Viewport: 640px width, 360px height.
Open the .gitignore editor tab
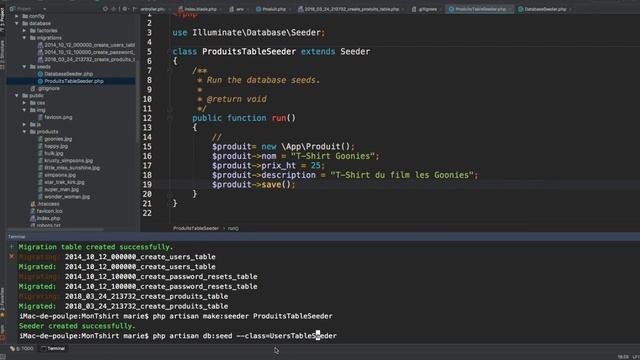(x=426, y=9)
